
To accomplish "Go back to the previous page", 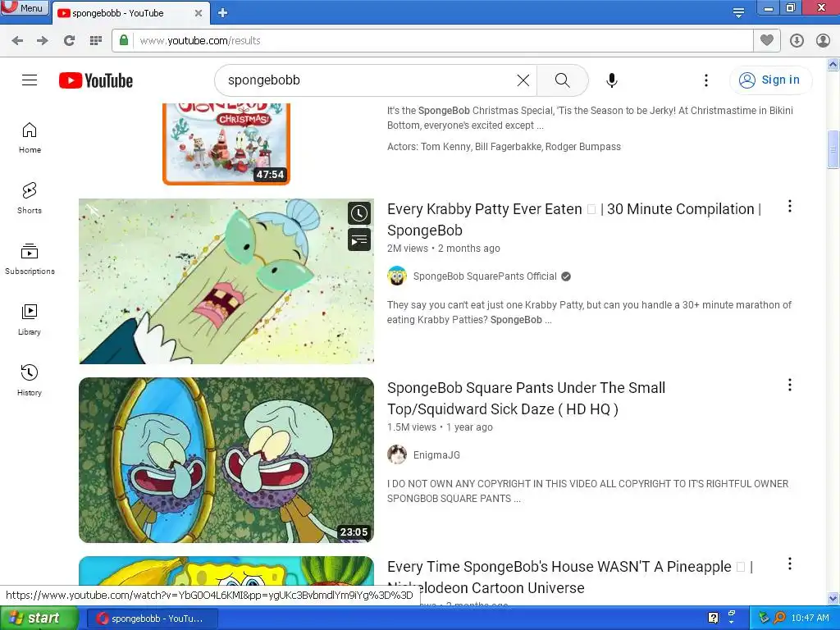I will click(x=17, y=41).
